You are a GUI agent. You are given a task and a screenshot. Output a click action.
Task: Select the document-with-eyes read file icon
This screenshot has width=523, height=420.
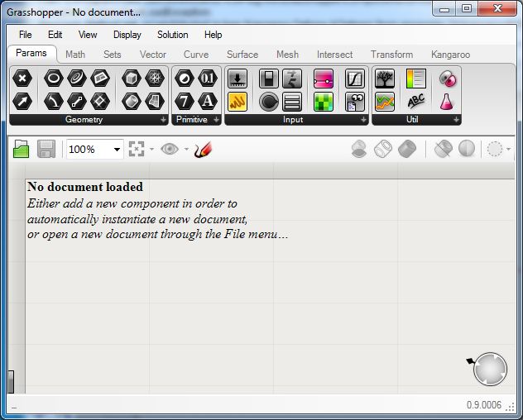tap(355, 102)
